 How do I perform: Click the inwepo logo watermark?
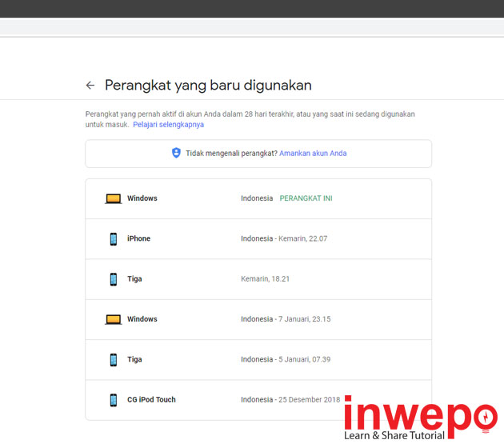click(419, 418)
